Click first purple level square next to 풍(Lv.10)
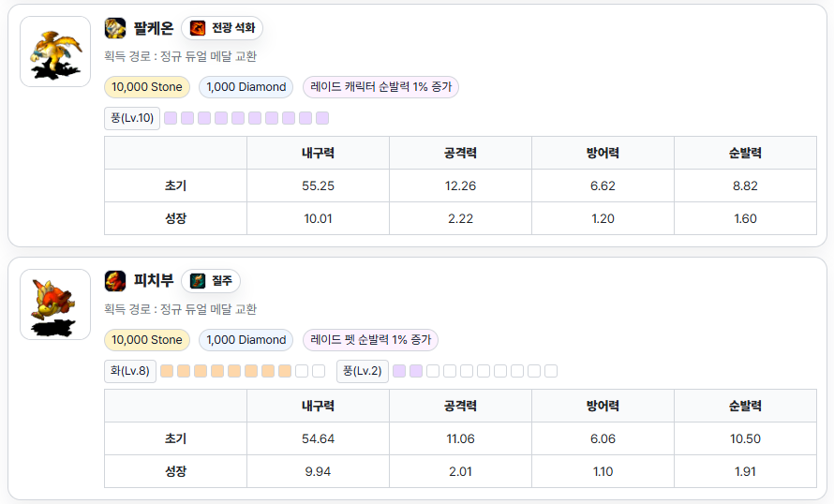 click(171, 118)
